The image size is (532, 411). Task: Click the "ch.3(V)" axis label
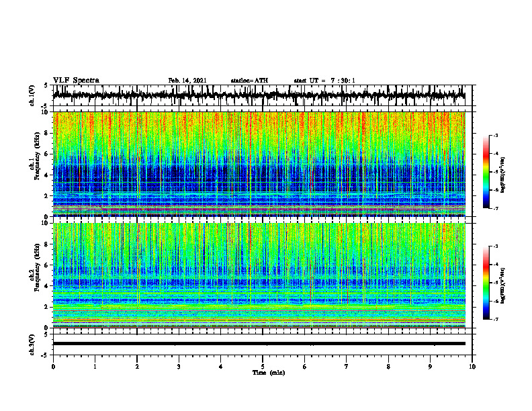[32, 345]
